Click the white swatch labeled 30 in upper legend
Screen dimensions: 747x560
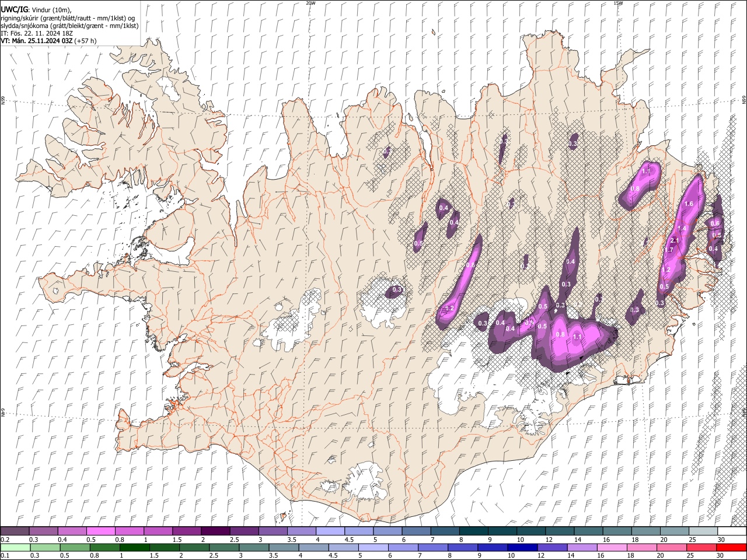pos(731,531)
